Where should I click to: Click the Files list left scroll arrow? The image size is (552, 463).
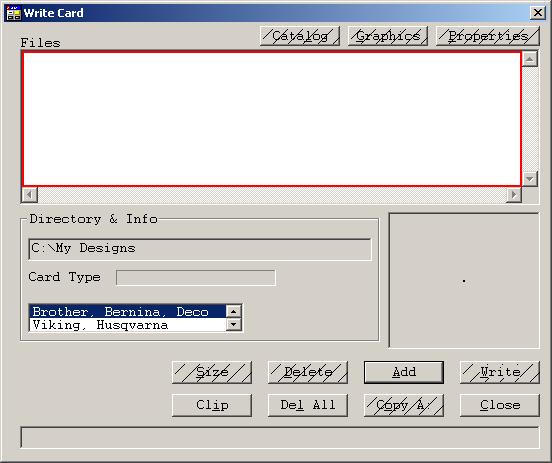coord(30,195)
